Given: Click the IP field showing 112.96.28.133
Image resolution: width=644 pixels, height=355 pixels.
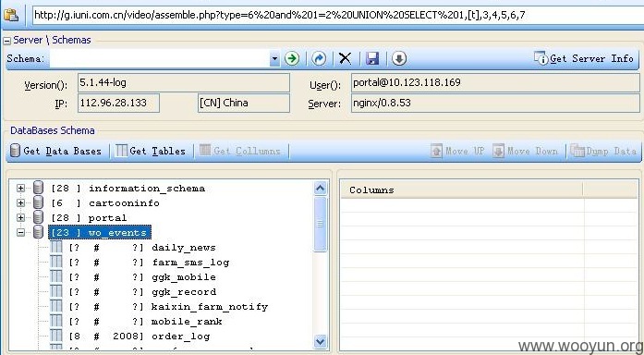Looking at the screenshot, I should tap(118, 103).
